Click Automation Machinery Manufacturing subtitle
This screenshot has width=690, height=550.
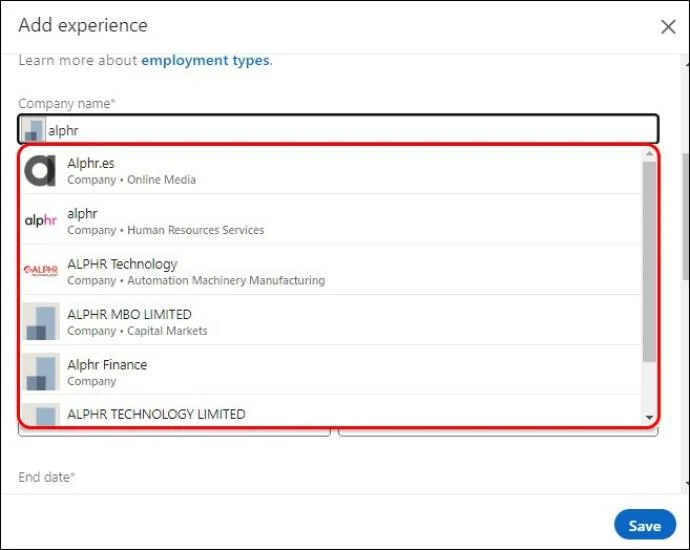coord(226,280)
